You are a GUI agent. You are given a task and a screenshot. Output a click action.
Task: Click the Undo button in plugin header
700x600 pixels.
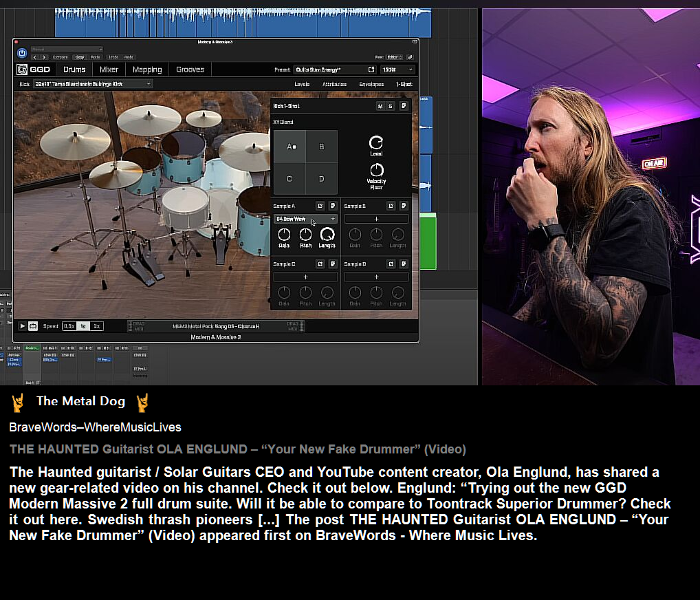(113, 57)
